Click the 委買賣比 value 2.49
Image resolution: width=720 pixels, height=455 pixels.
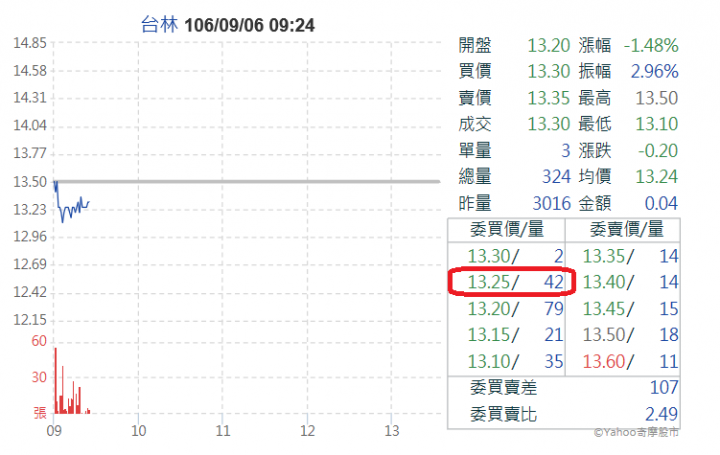click(661, 414)
